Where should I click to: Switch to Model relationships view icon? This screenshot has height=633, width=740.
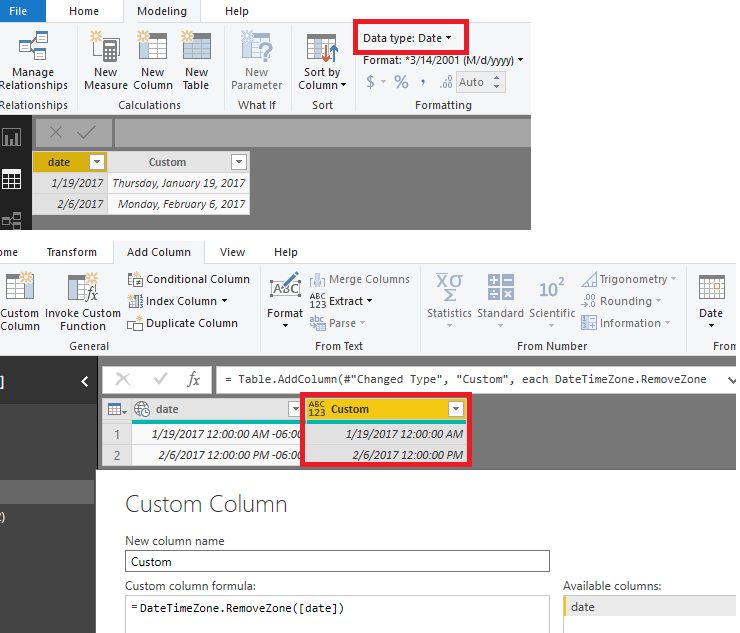pos(11,220)
